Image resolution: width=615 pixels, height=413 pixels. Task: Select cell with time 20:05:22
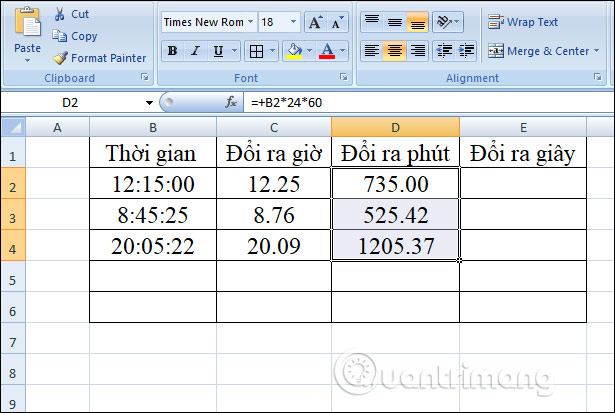pyautogui.click(x=153, y=246)
